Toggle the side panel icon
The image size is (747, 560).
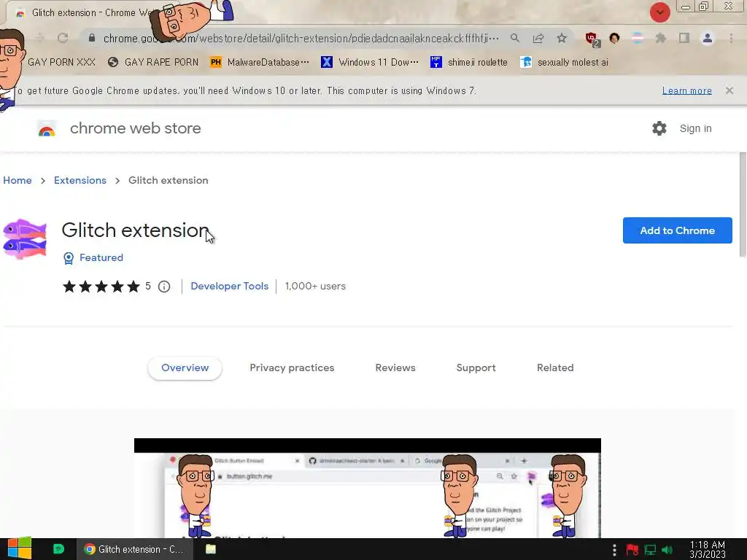point(684,38)
